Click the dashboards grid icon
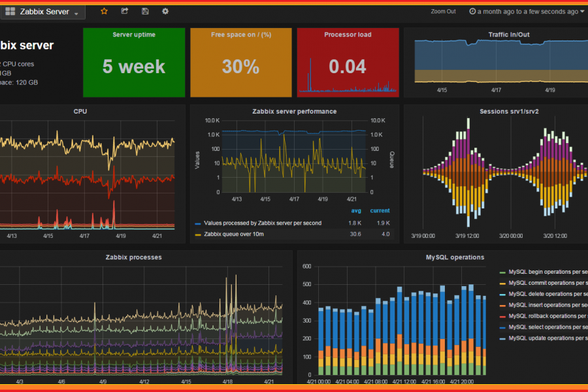This screenshot has width=588, height=392. click(10, 11)
